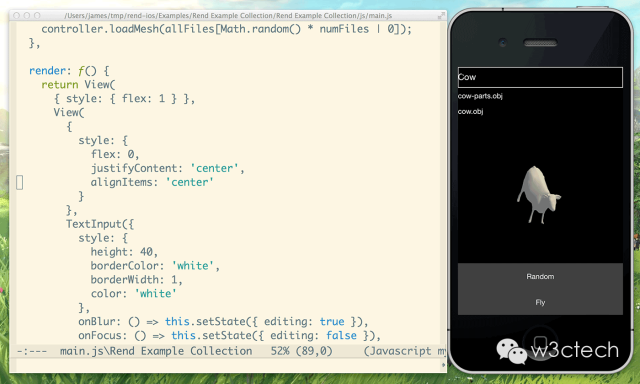Click the w3ctech watermark text

(575, 350)
